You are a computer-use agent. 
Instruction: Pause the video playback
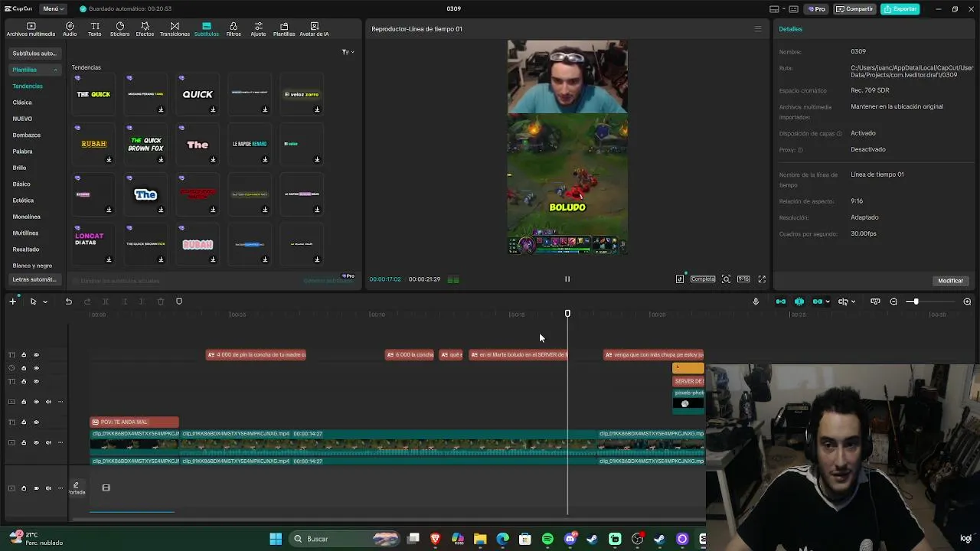tap(567, 279)
